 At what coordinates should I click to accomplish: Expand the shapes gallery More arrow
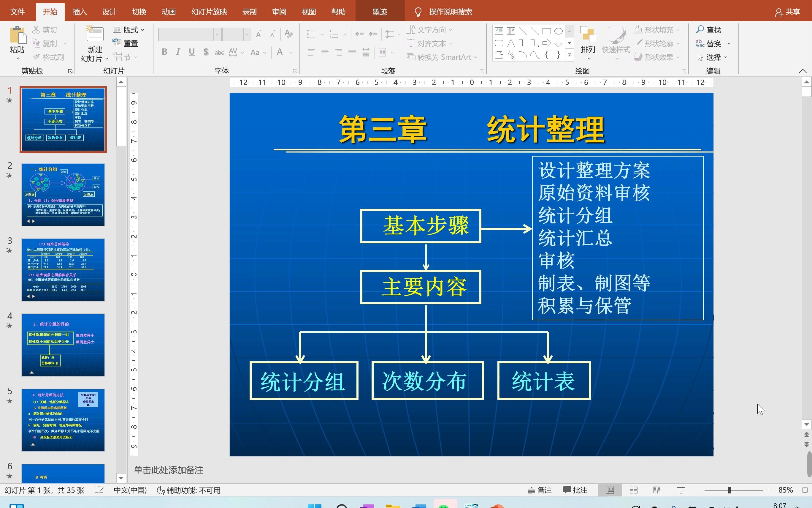tap(570, 55)
